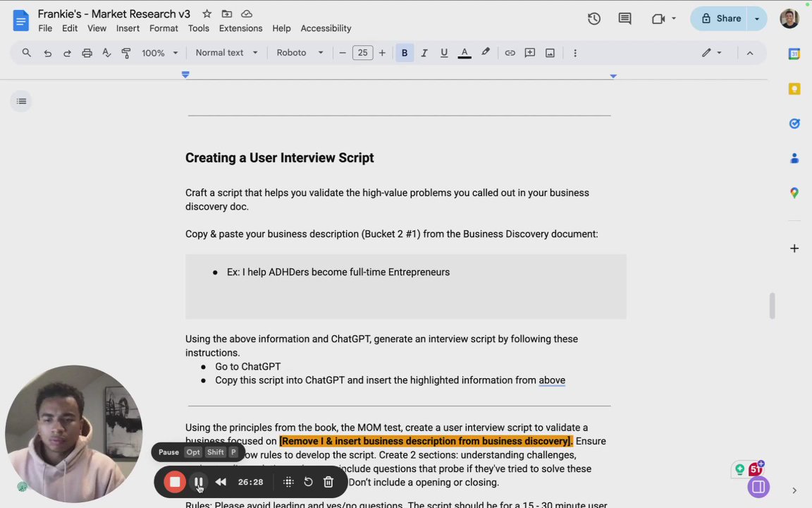This screenshot has height=508, width=812.
Task: Open Contacts side panel
Action: tap(794, 159)
